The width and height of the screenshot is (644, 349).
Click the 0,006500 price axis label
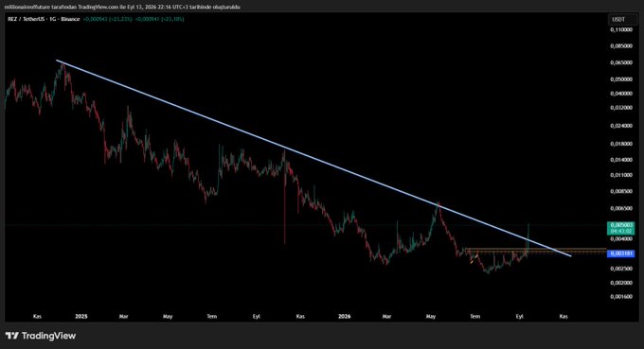coord(621,208)
